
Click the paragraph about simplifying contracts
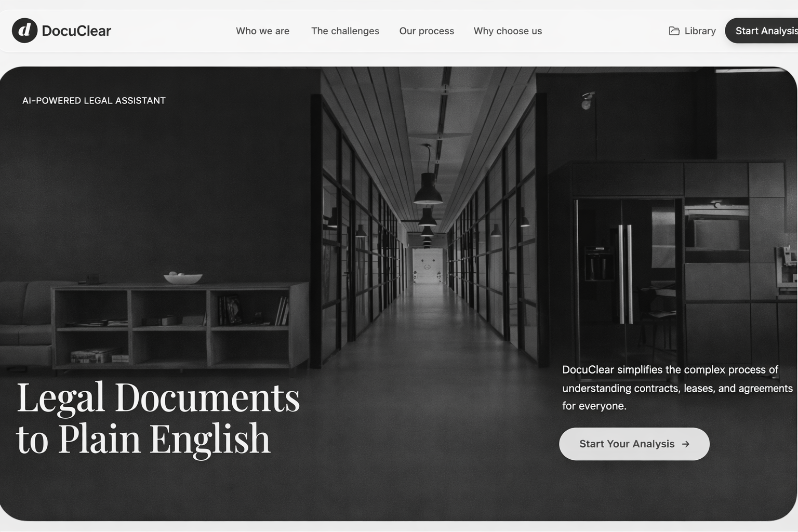click(x=670, y=388)
